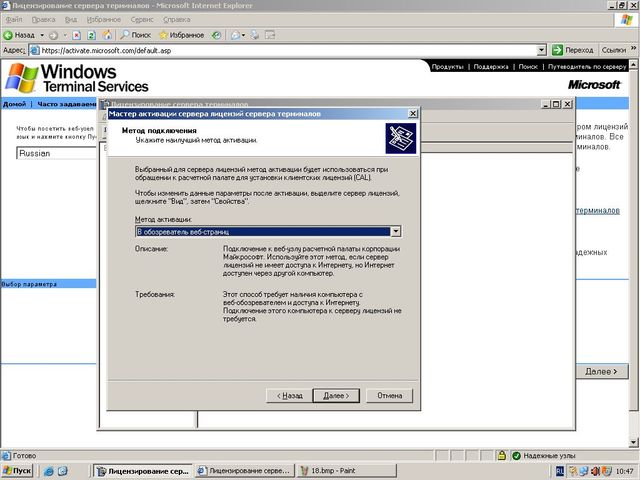Open Поиск search in IE toolbar
Viewport: 640px width, 480px height.
click(x=136, y=35)
